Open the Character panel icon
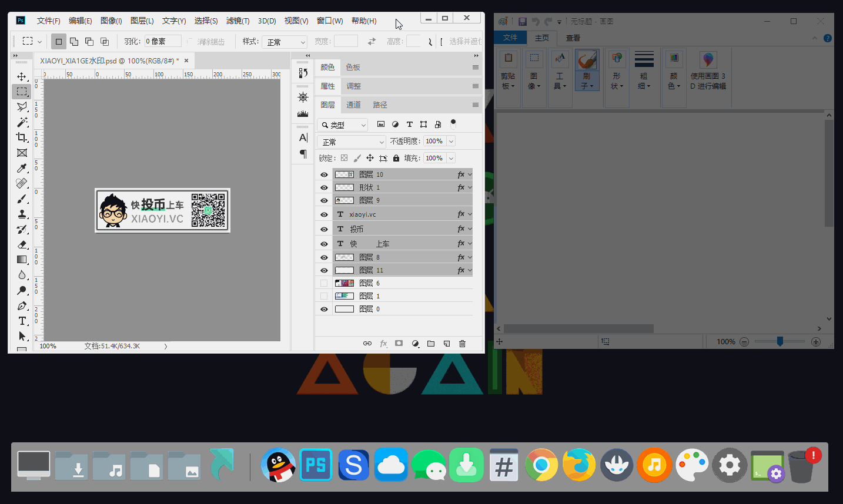This screenshot has width=843, height=504. (x=303, y=137)
